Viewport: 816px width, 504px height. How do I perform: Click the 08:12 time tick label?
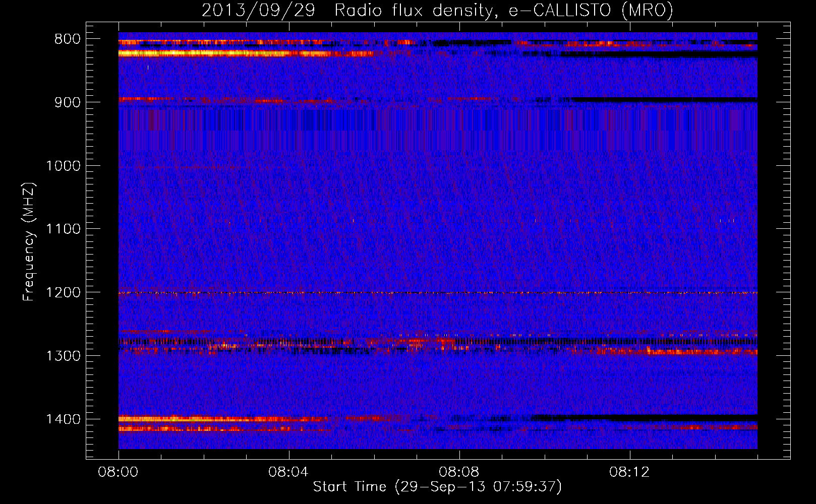click(x=629, y=472)
